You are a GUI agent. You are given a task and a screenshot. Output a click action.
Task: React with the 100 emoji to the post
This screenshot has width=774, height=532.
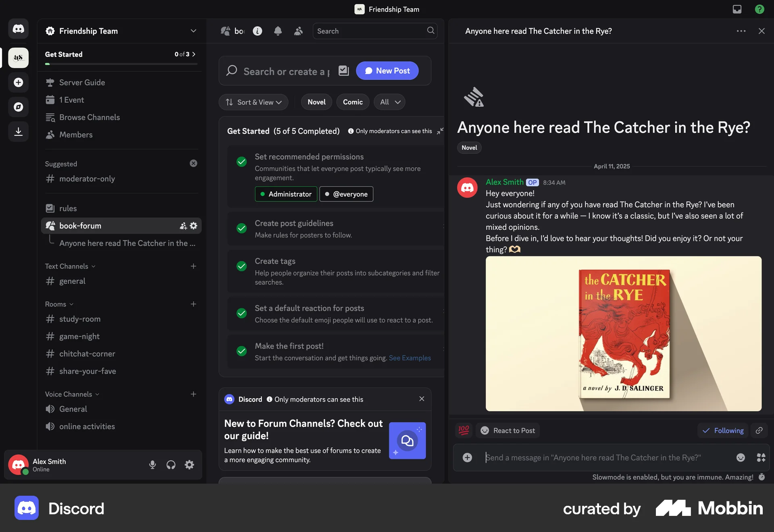[463, 430]
